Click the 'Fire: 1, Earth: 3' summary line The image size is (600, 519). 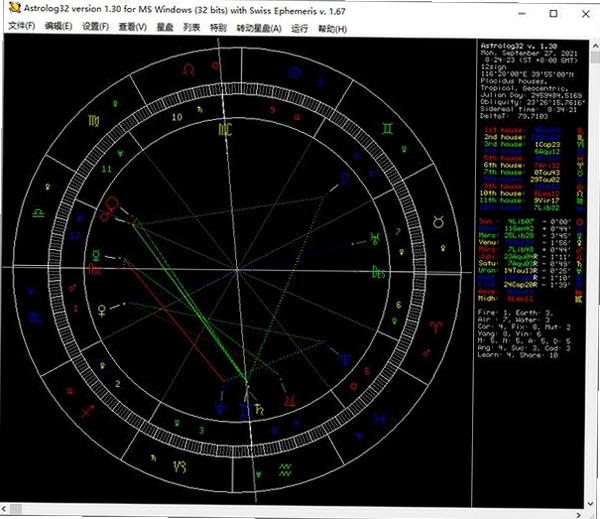(x=514, y=312)
